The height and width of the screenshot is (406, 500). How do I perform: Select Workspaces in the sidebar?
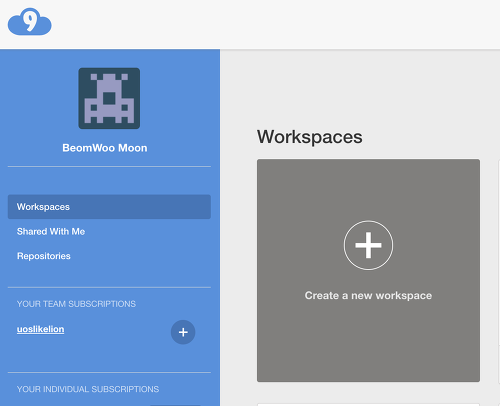click(109, 207)
